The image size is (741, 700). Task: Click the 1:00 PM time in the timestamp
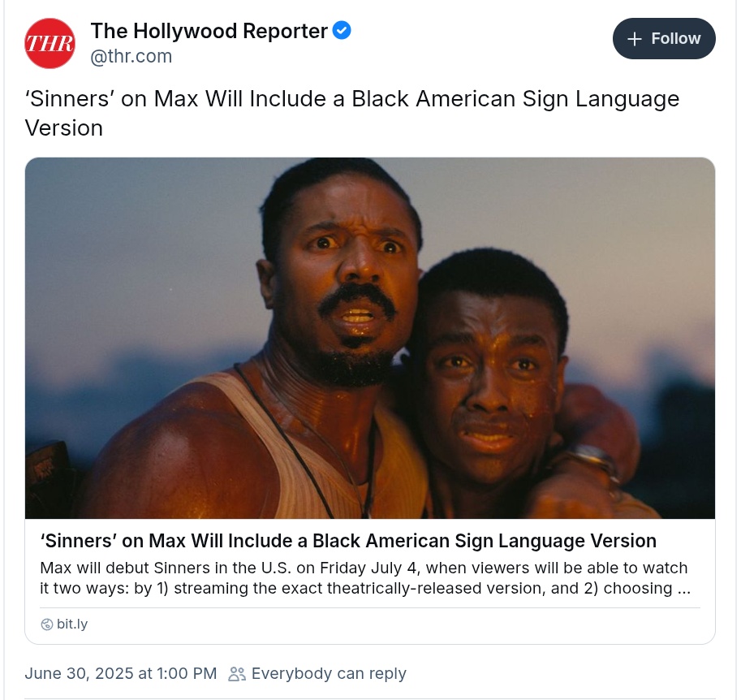point(186,673)
